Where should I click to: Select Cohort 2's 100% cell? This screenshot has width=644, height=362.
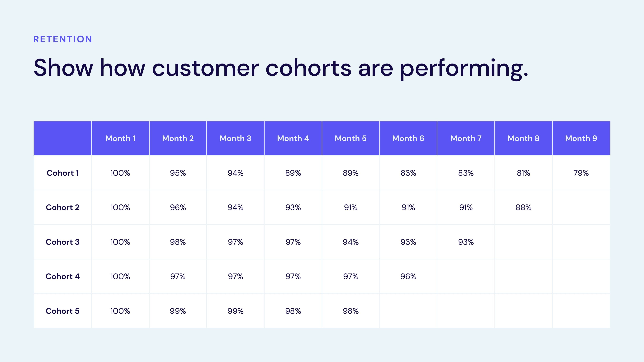point(120,207)
